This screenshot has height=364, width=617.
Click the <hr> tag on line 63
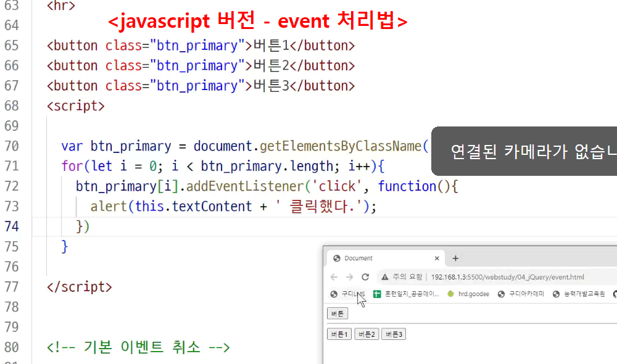(60, 5)
